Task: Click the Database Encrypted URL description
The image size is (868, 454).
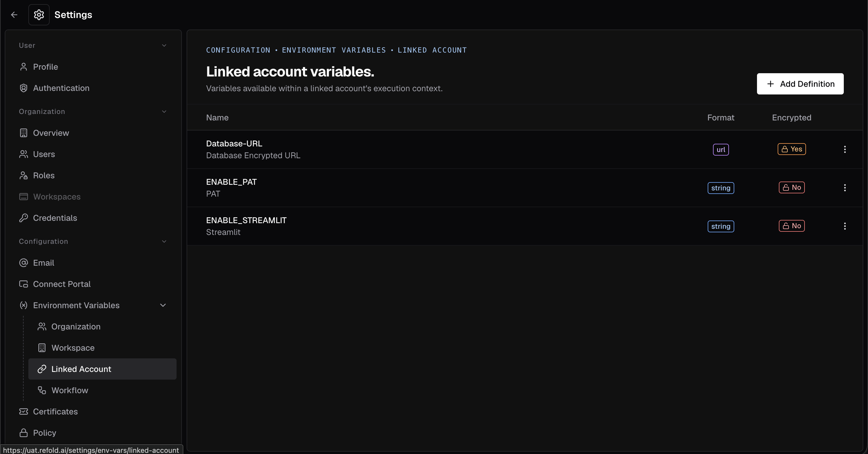Action: 253,155
